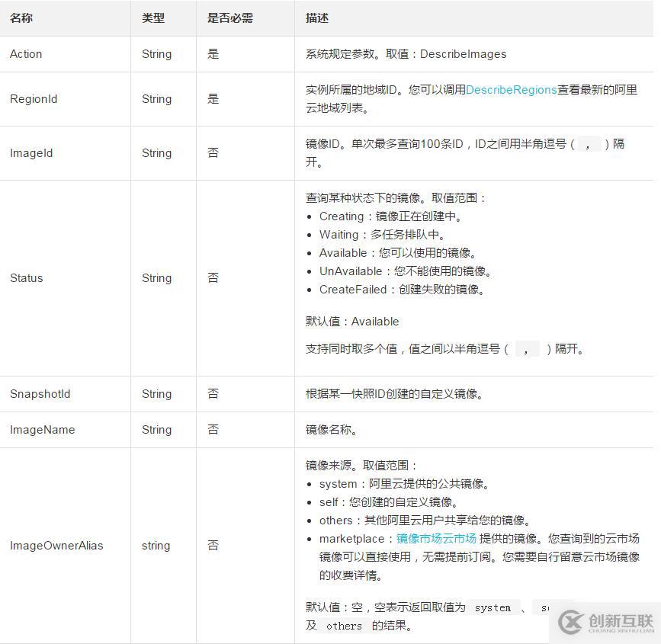Select the ImageName parameter name
Image resolution: width=661 pixels, height=644 pixels.
(42, 430)
